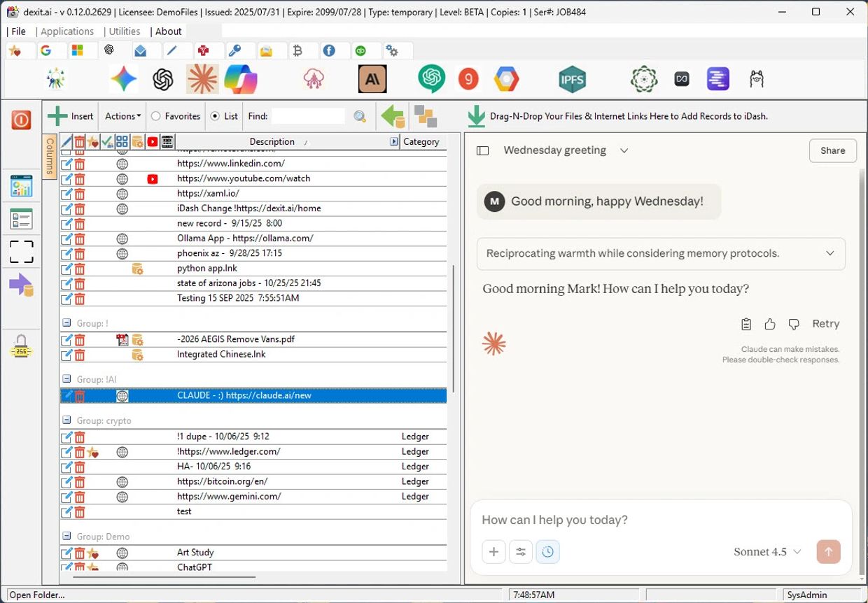Open the Google Gemini sparkle icon
Viewport: 868px width, 603px height.
124,79
